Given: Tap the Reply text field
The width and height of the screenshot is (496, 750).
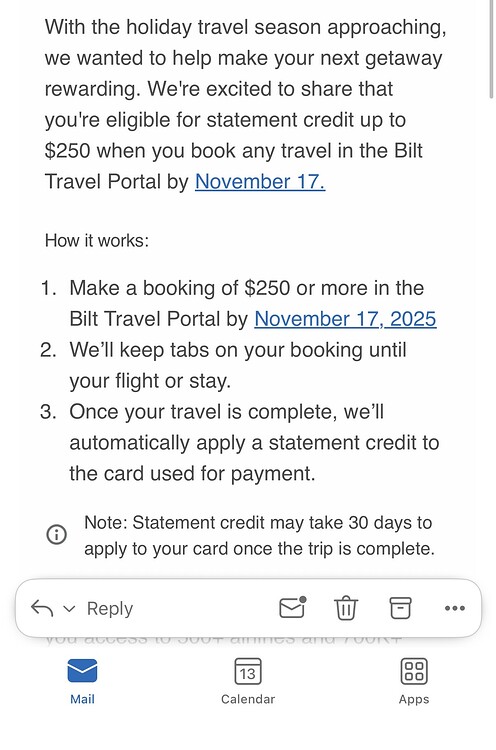Looking at the screenshot, I should pyautogui.click(x=110, y=608).
